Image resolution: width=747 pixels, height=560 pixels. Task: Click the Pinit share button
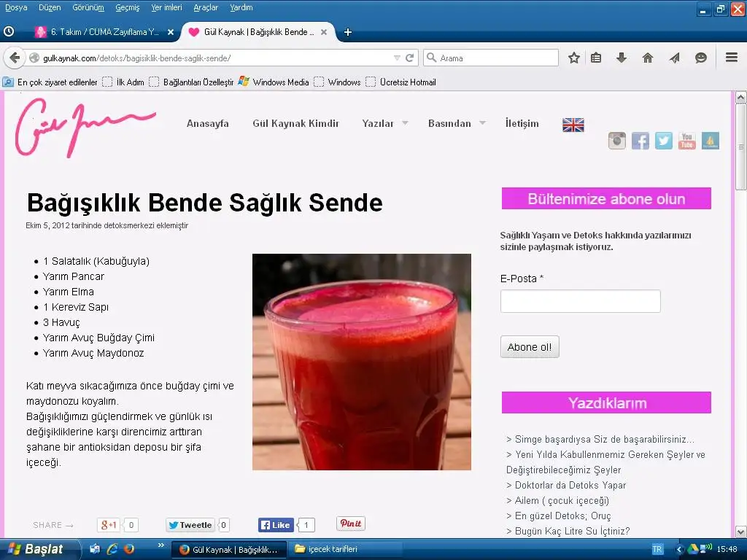tap(351, 524)
